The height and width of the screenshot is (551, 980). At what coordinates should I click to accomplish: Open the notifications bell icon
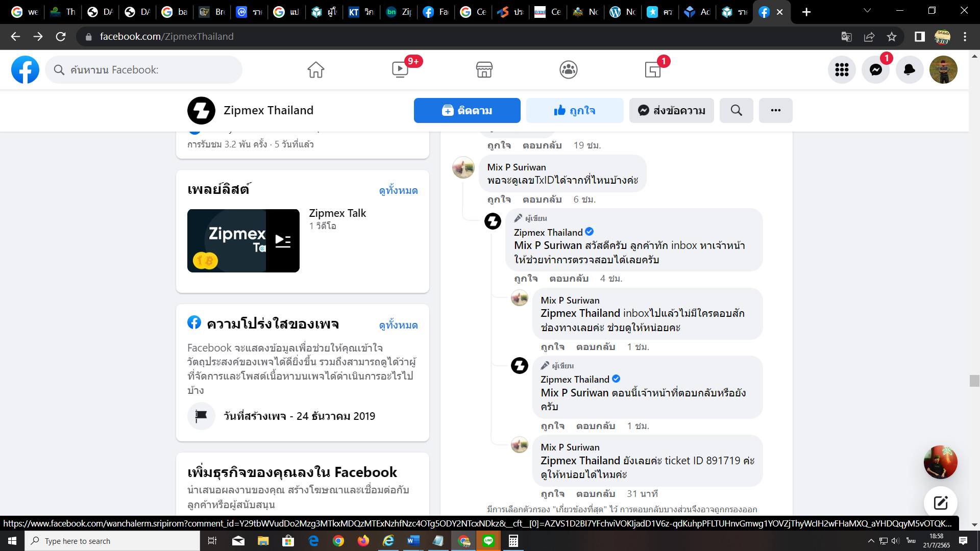pos(910,69)
